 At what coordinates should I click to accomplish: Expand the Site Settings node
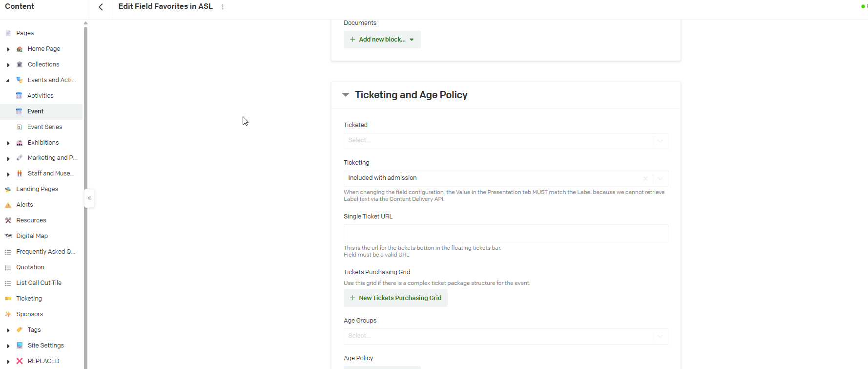coord(8,346)
